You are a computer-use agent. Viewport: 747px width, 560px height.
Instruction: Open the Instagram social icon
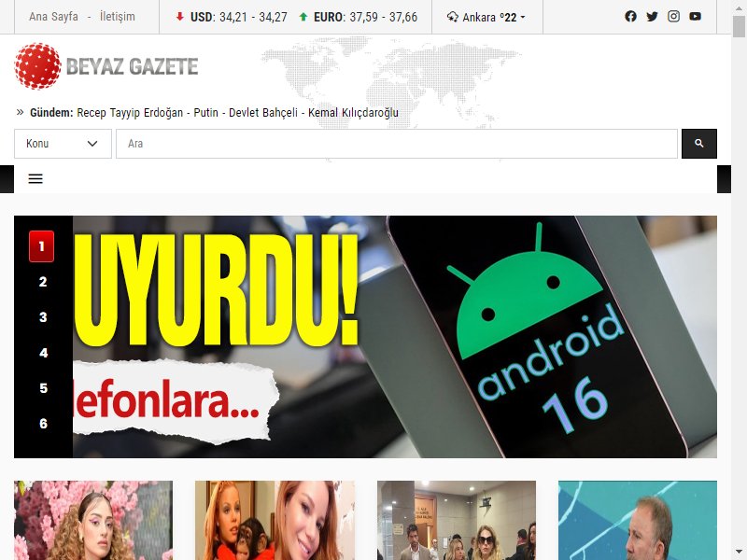tap(673, 17)
